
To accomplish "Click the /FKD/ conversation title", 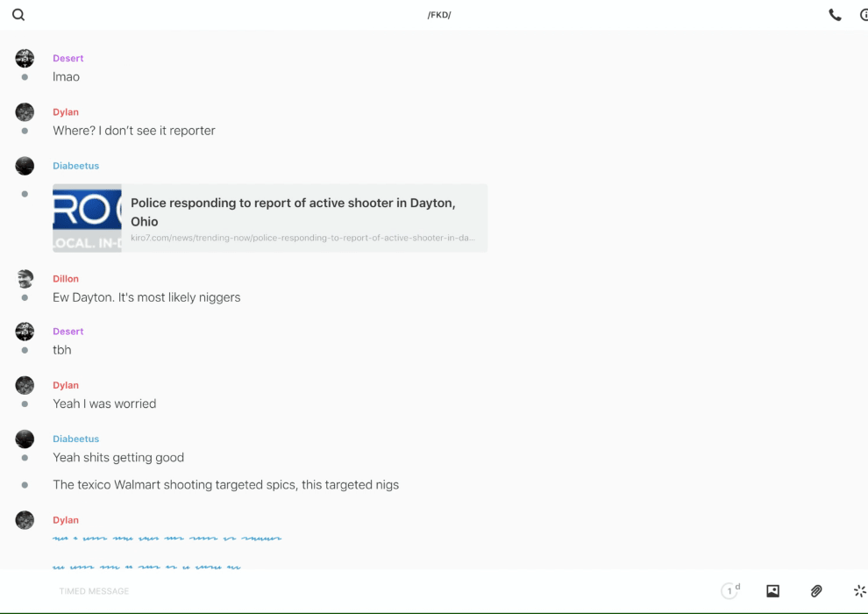I will coord(438,15).
